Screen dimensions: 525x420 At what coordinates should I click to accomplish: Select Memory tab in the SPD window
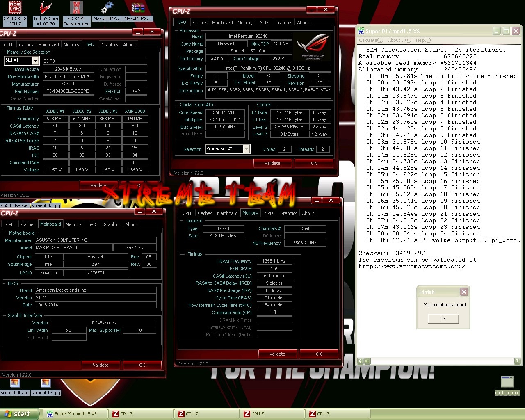click(x=71, y=45)
